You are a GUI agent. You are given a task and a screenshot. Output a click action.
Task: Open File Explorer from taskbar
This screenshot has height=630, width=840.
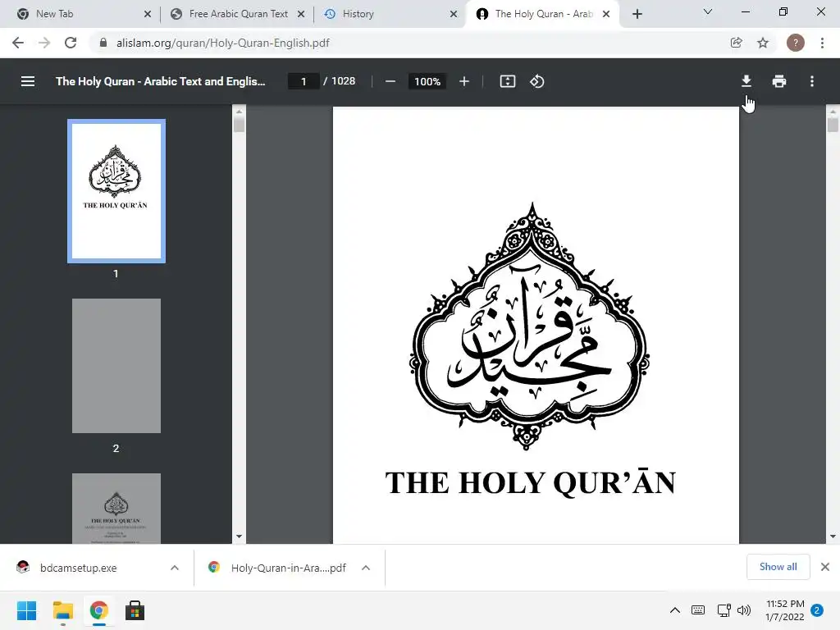tap(62, 610)
